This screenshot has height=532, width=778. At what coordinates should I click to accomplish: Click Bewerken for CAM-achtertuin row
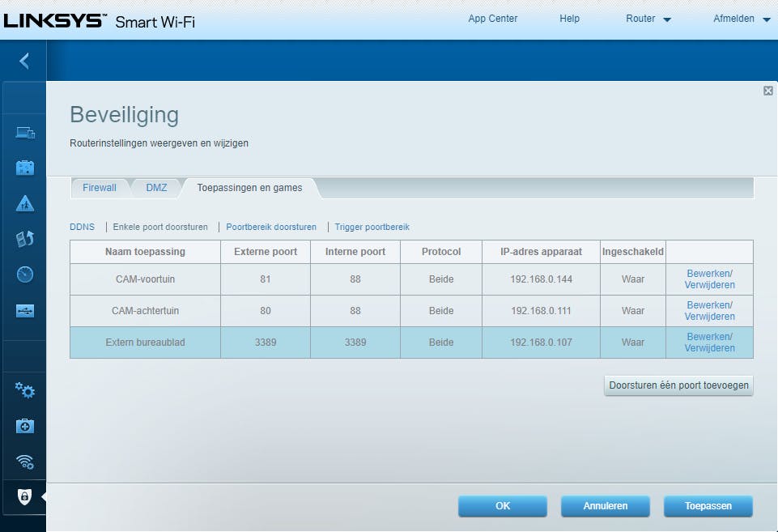(x=709, y=304)
